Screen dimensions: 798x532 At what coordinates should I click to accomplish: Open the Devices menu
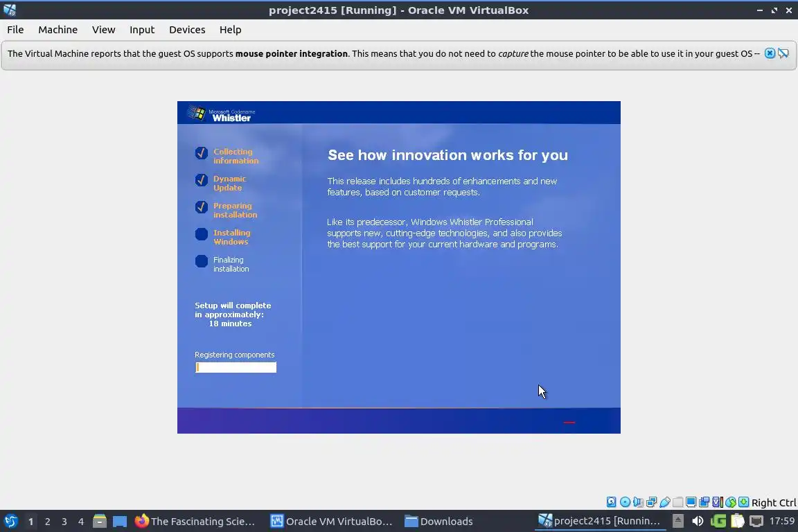[187, 30]
